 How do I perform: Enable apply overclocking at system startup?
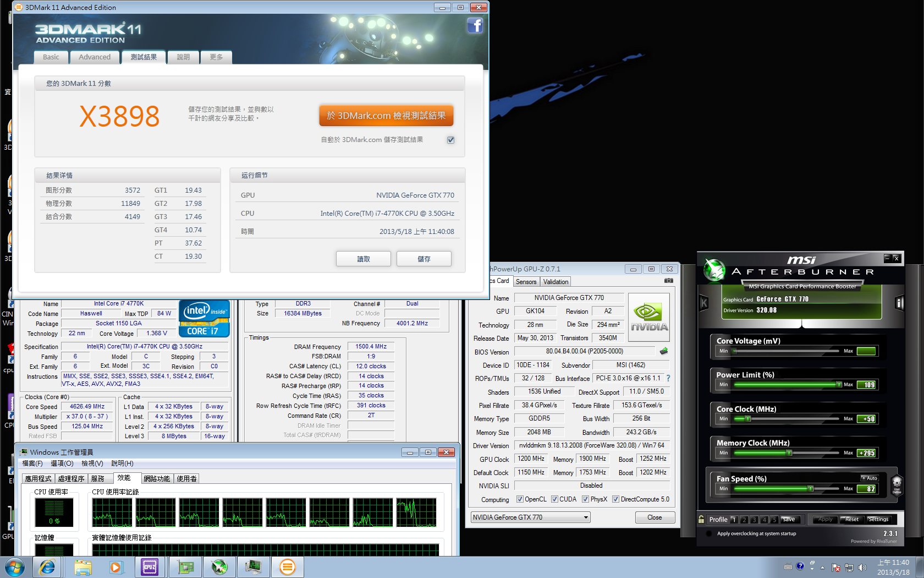point(708,533)
